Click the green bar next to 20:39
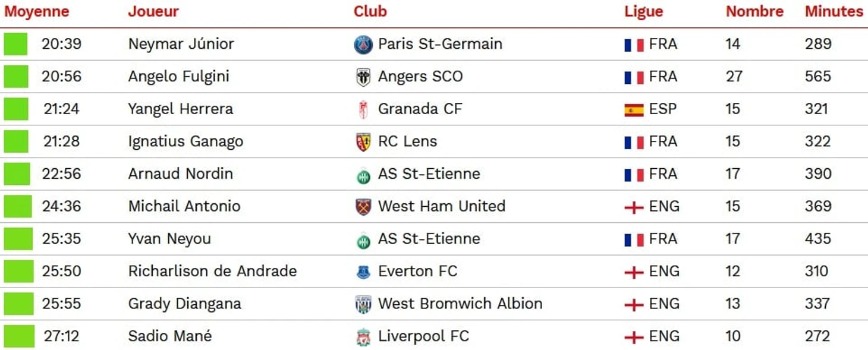The height and width of the screenshot is (350, 868). click(x=15, y=44)
